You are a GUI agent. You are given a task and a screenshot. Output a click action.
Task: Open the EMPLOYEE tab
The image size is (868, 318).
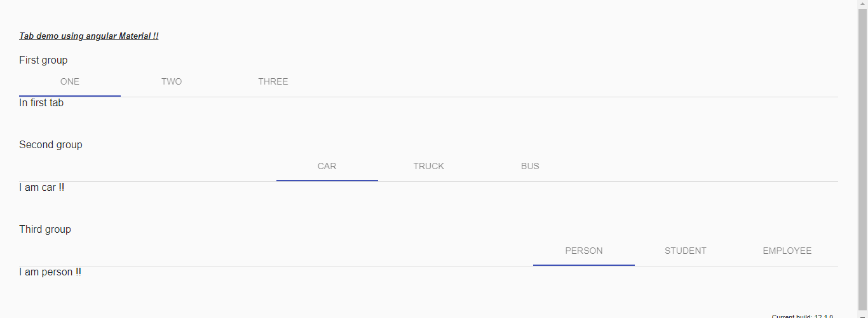pos(787,251)
